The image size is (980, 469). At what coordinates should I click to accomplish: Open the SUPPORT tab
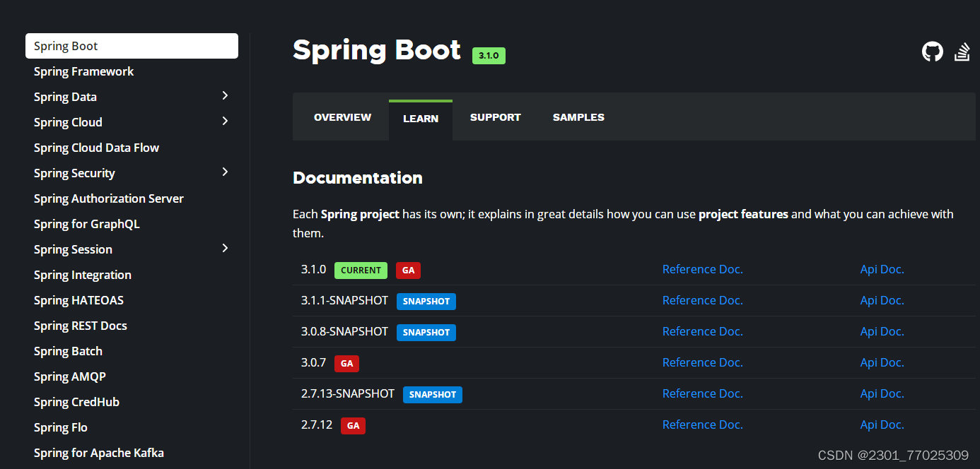click(495, 117)
